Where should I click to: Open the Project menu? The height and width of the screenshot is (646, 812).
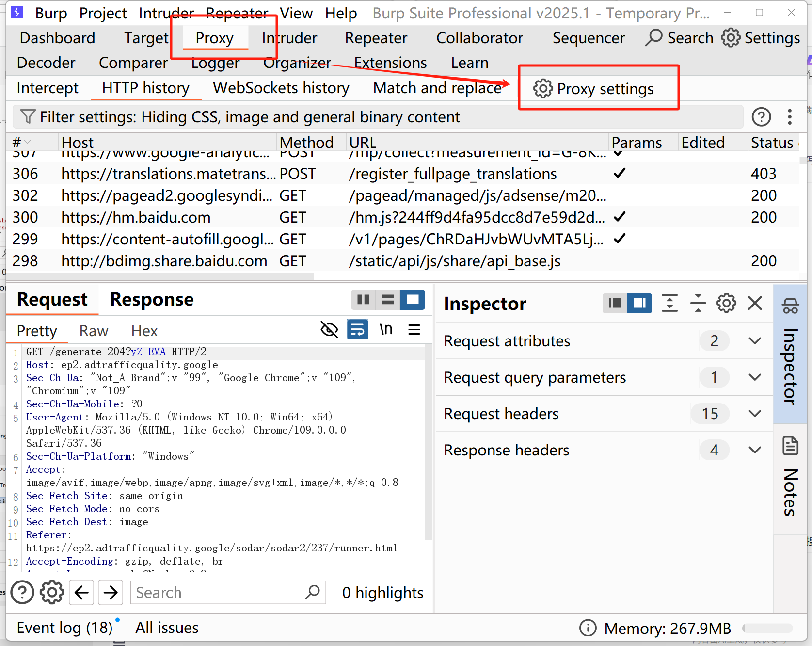pyautogui.click(x=103, y=13)
